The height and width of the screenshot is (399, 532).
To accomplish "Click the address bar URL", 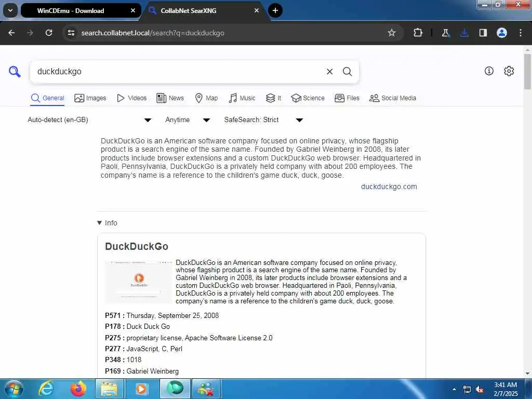I will [153, 33].
